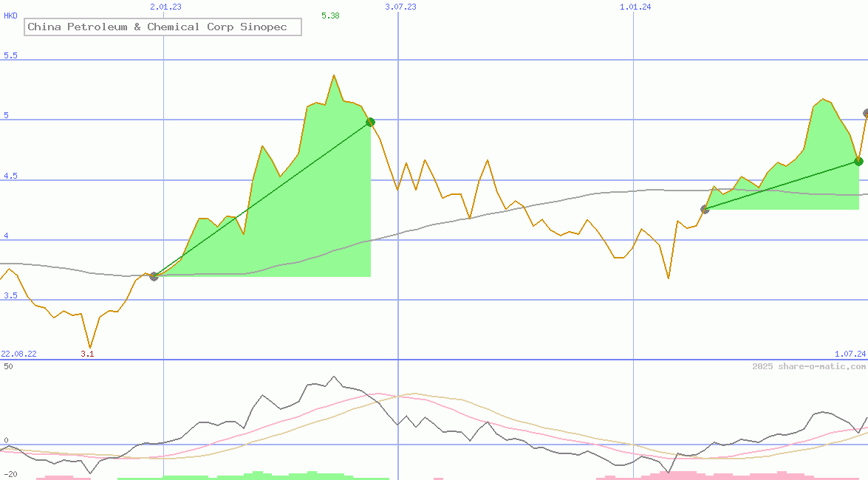Click the 2.01.23 date label

[x=165, y=7]
